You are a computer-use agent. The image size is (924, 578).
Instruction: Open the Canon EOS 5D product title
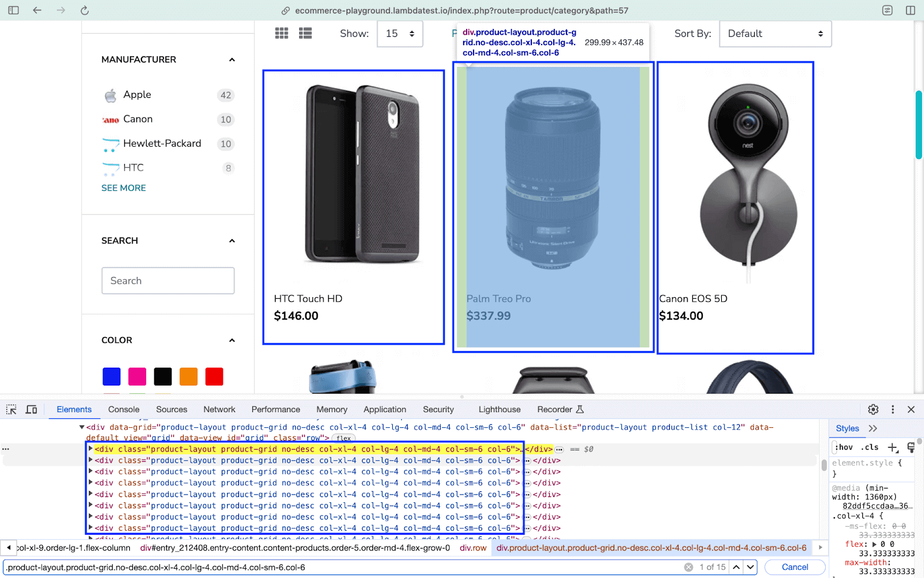tap(693, 299)
